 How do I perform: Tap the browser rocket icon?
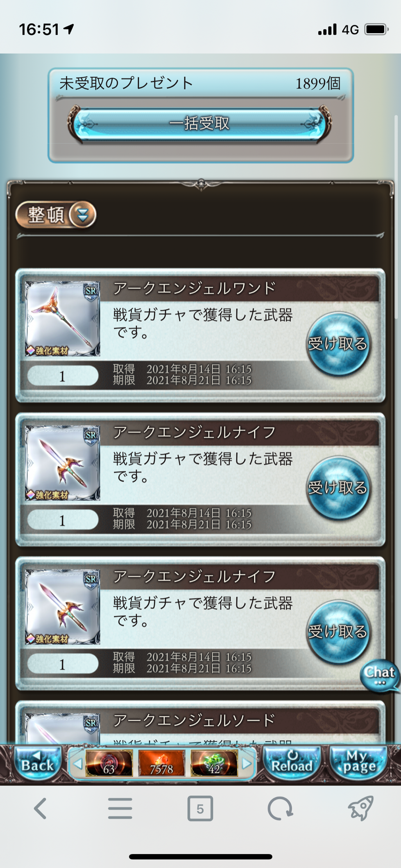point(360,808)
